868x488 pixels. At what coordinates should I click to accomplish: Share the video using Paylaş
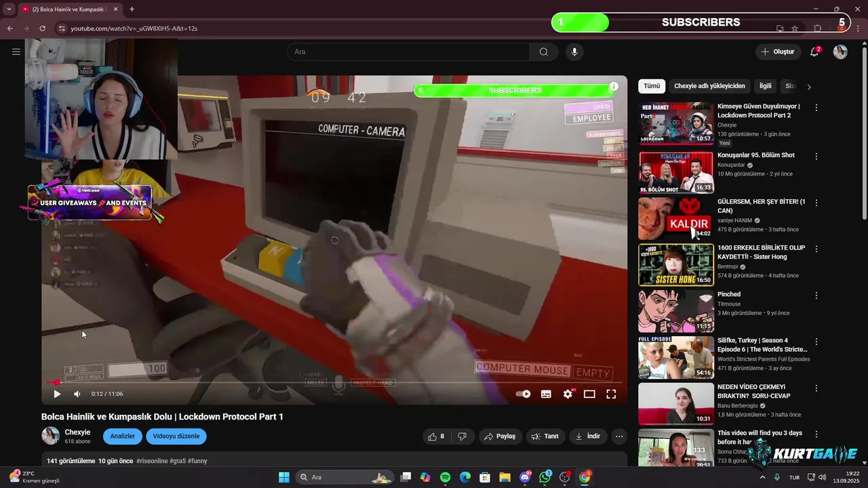pos(500,436)
